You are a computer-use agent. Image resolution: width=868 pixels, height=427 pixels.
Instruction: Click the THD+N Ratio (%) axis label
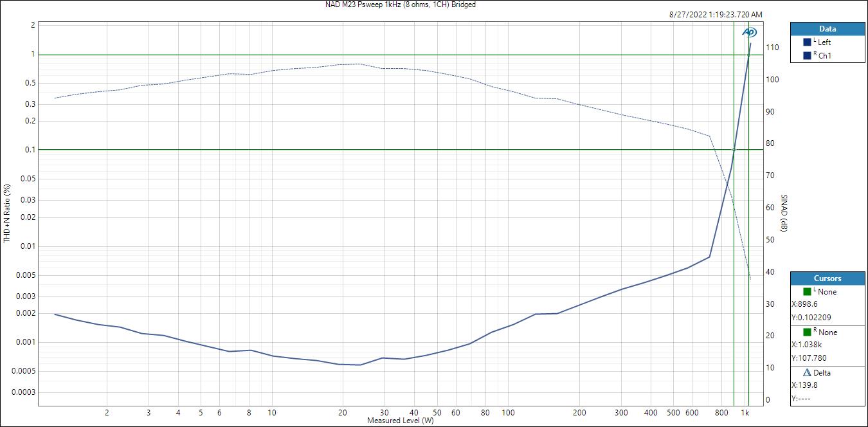pos(7,213)
